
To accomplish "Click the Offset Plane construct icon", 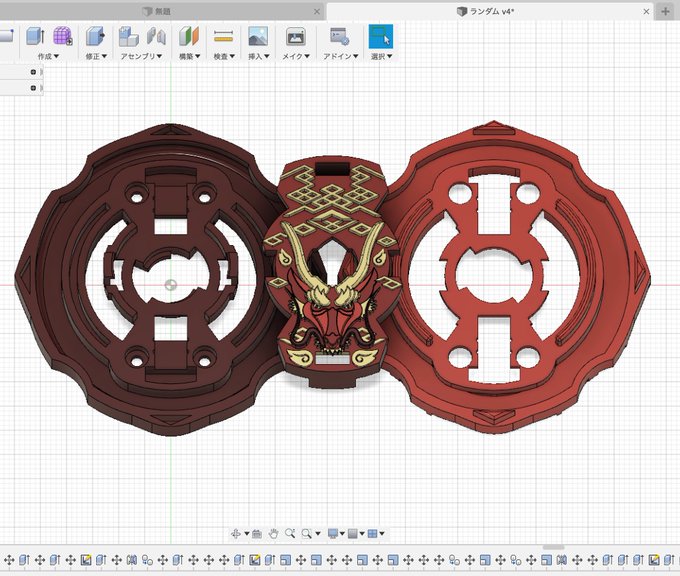I will (x=189, y=36).
